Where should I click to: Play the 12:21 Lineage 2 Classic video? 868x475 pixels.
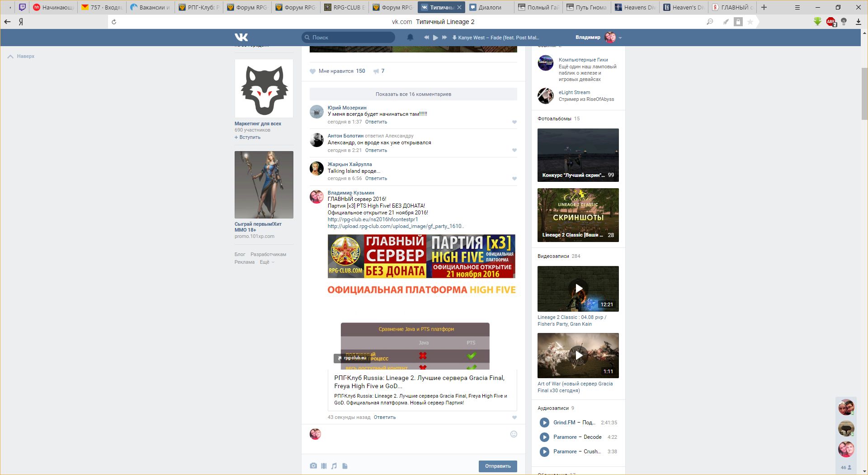[578, 289]
